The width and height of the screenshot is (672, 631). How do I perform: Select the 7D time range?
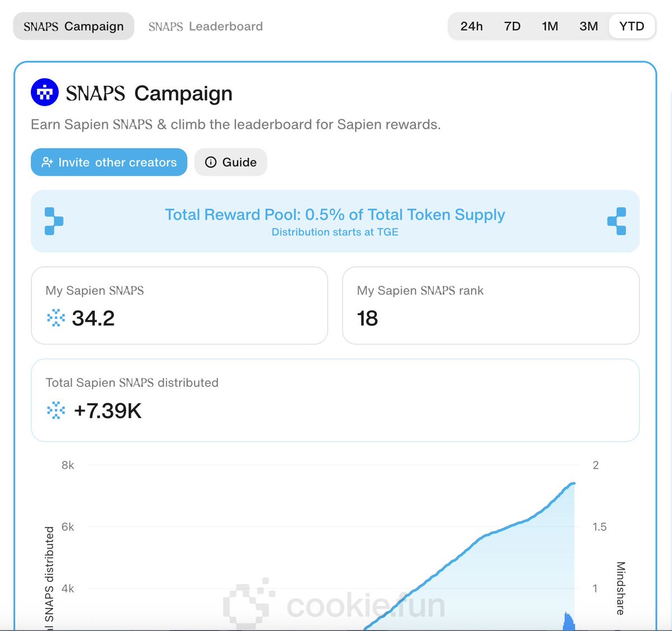click(512, 26)
